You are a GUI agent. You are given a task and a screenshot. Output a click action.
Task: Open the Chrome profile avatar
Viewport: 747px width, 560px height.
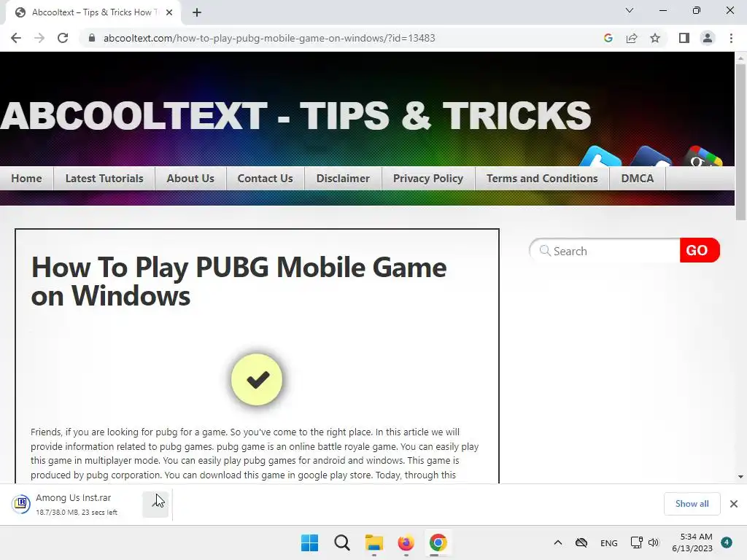click(x=708, y=38)
